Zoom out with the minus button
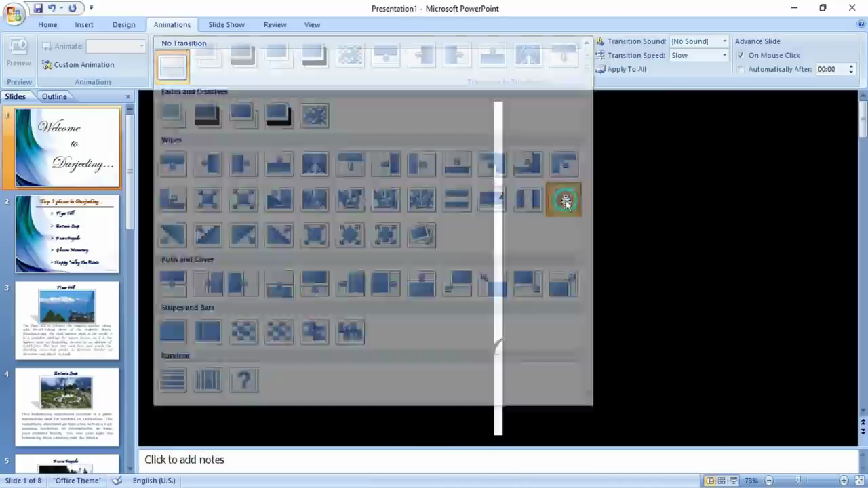The height and width of the screenshot is (488, 868). tap(769, 481)
